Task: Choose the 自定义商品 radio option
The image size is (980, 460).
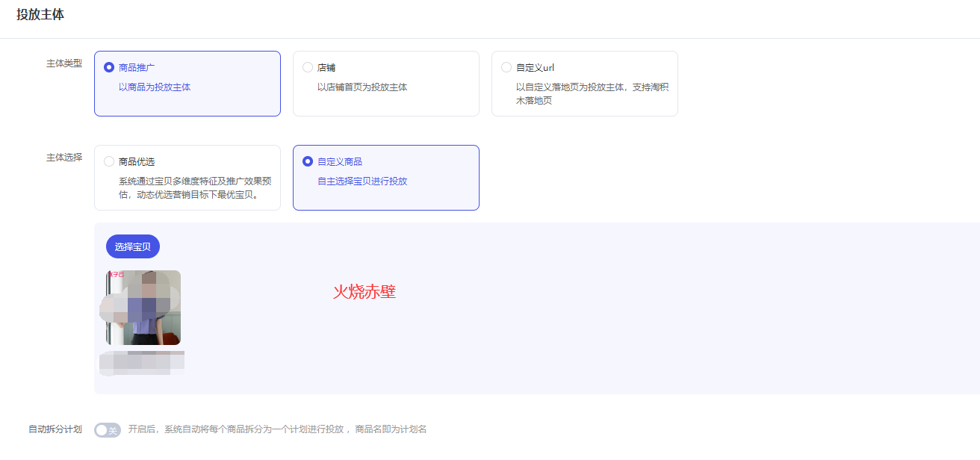Action: coord(308,161)
